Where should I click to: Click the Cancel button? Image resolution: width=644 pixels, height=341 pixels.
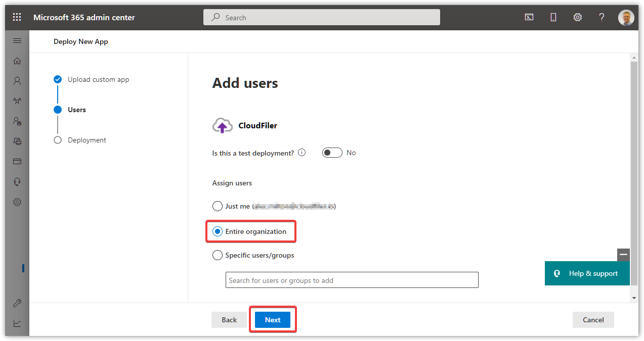click(593, 320)
